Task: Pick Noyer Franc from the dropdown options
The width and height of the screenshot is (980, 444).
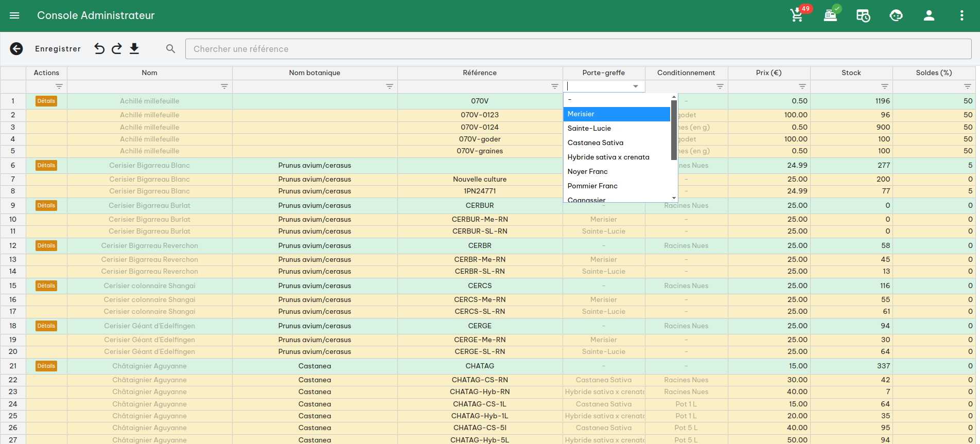Action: coord(616,172)
